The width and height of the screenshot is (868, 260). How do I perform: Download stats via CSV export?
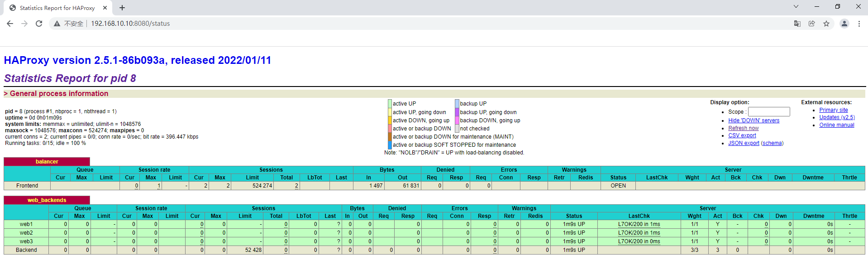[742, 135]
